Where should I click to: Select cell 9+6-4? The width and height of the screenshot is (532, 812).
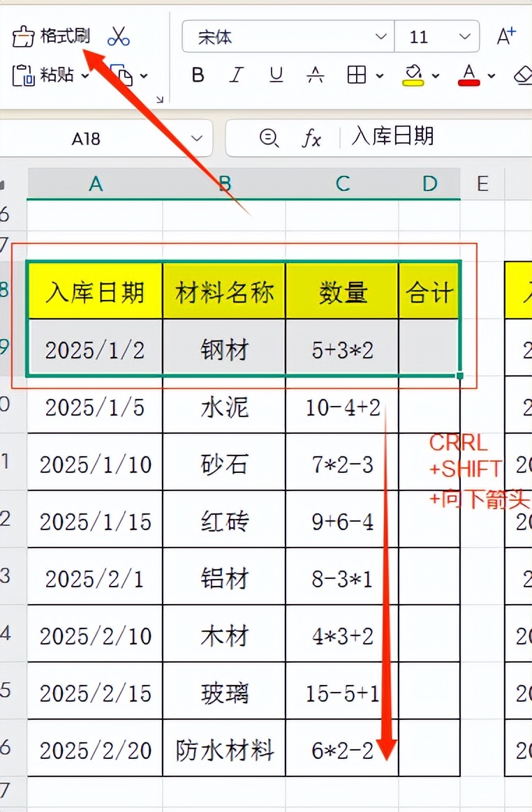tap(342, 520)
